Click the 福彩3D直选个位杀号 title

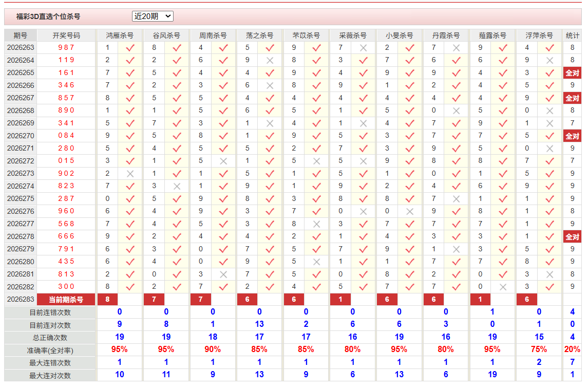(x=48, y=16)
